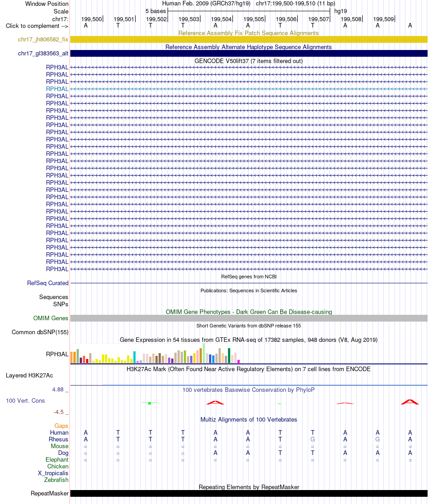Click the red PhyloP A logo under 199,504
The height and width of the screenshot is (504, 428).
(215, 402)
